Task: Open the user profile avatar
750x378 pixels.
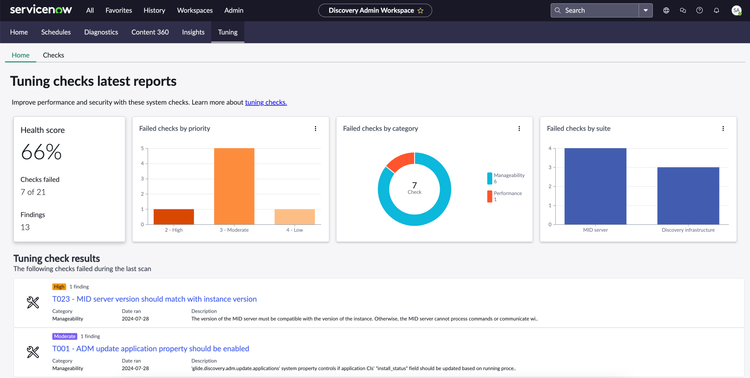Action: pos(736,11)
